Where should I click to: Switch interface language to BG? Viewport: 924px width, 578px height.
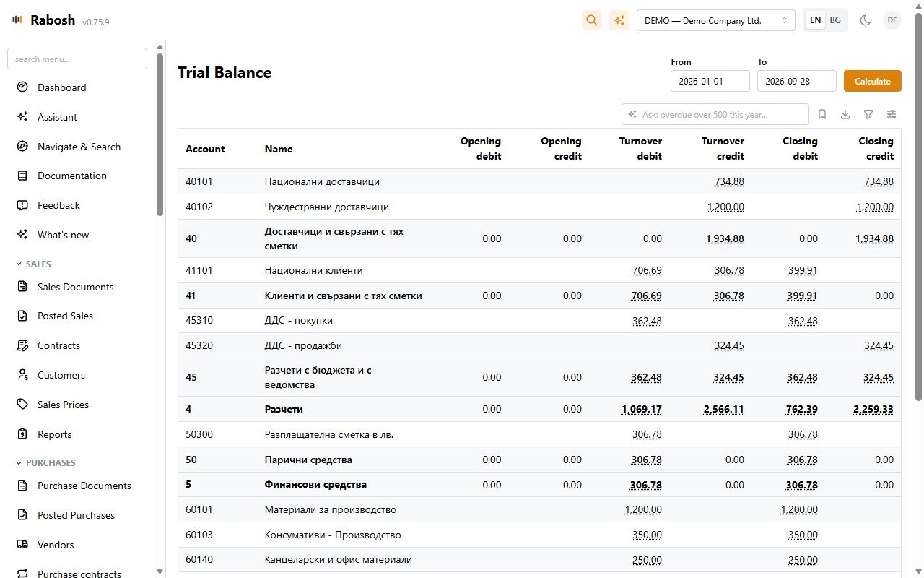(x=835, y=20)
